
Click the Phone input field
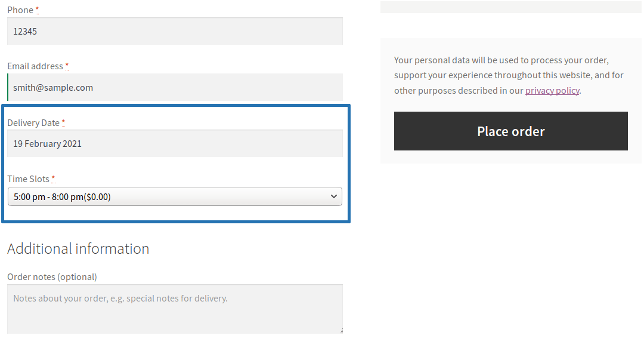click(175, 31)
